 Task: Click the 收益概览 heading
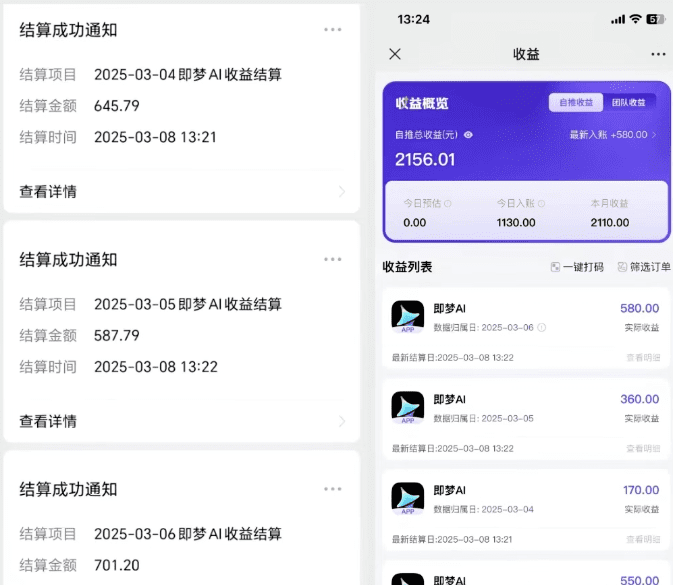click(x=422, y=103)
